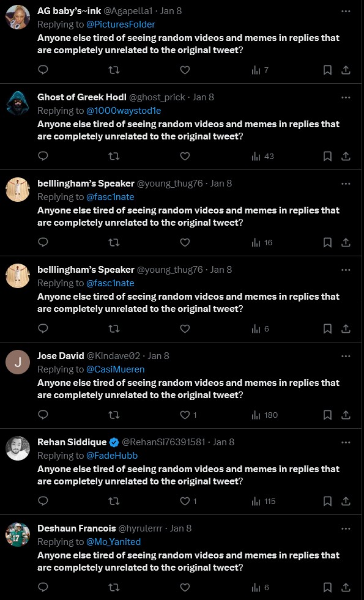The width and height of the screenshot is (364, 600).
Task: Open Deshaun Francois's profile picture
Action: coord(18,535)
